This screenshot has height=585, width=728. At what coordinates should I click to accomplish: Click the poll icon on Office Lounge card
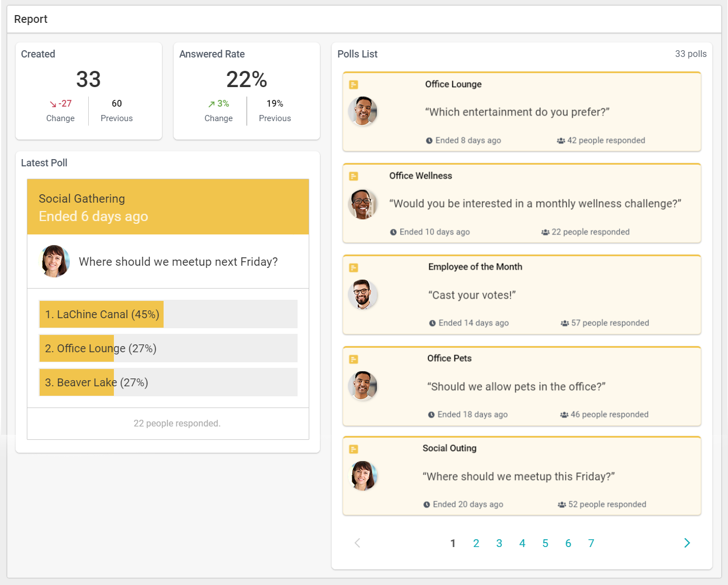click(353, 85)
